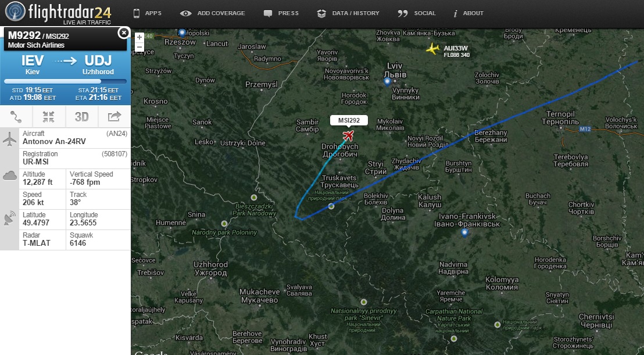
Task: Select the red MSI292 aircraft on map
Action: (348, 135)
